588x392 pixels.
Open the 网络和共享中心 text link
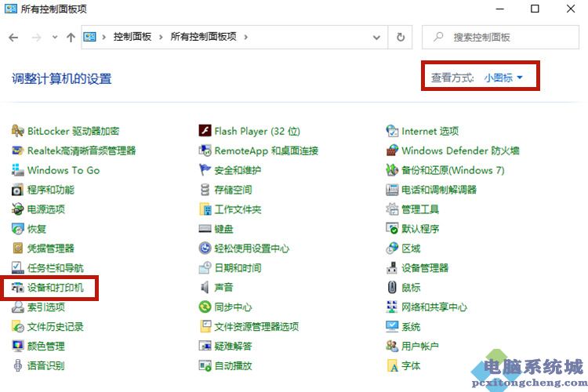[434, 307]
